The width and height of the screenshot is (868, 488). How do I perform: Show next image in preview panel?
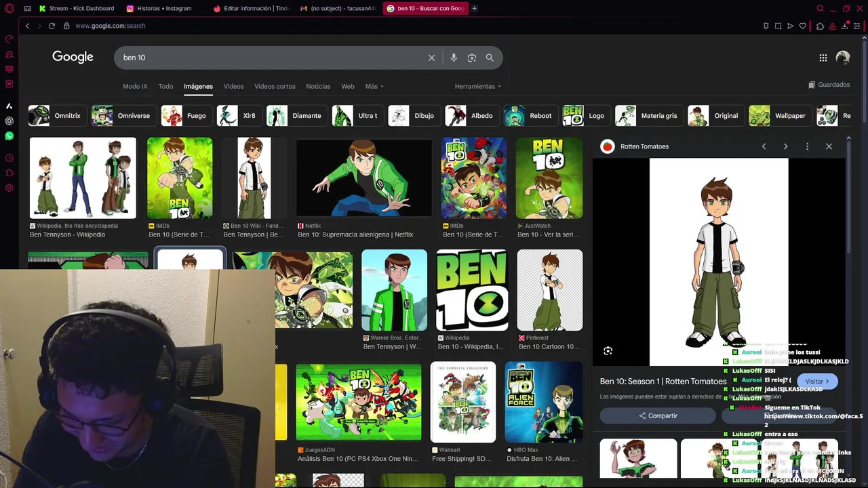(x=785, y=146)
